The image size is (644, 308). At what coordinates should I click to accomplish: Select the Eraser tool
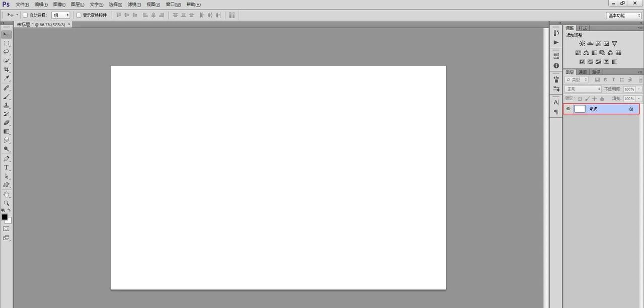(x=7, y=122)
